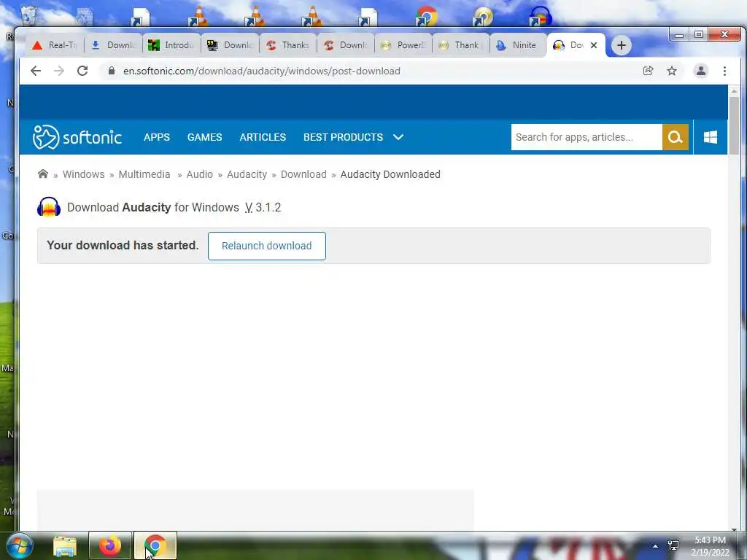Screen dimensions: 747x560
Task: Switch to the Ninite tab
Action: coord(519,45)
